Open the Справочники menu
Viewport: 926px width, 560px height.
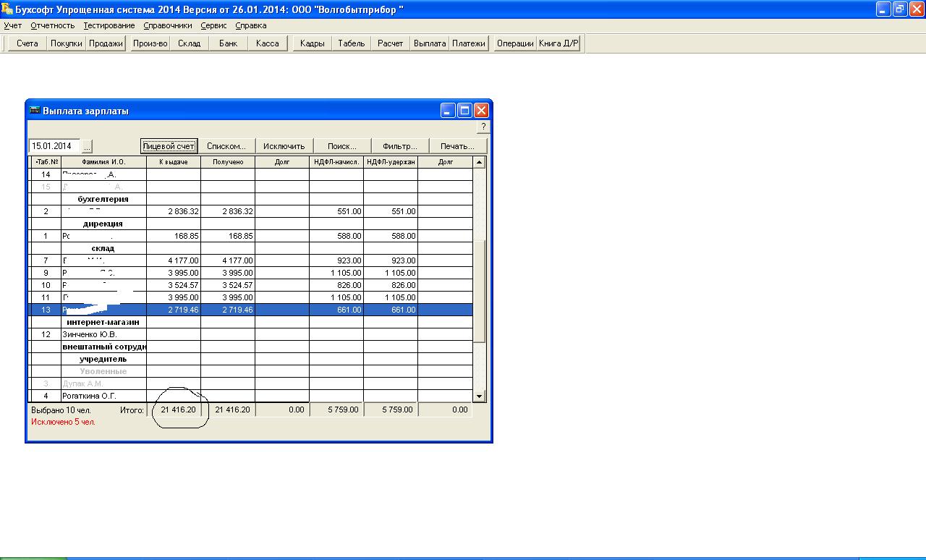tap(168, 25)
